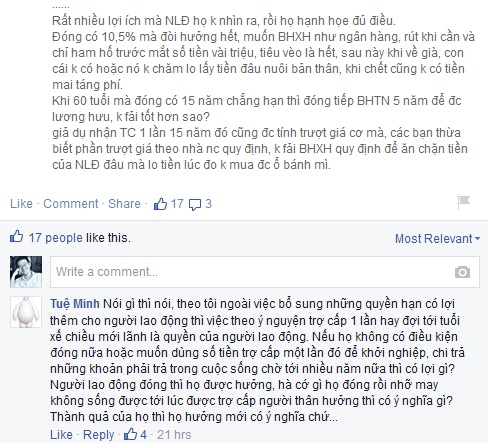Click thumbs-up icon beside count 17
The width and height of the screenshot is (490, 443).
(x=160, y=204)
